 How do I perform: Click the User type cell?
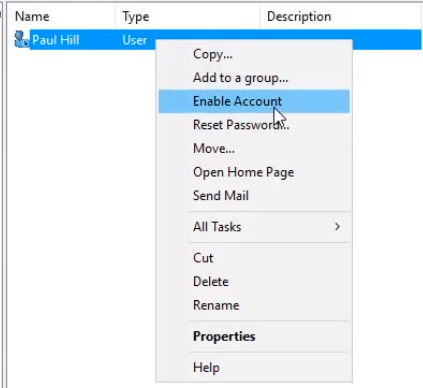click(x=134, y=40)
